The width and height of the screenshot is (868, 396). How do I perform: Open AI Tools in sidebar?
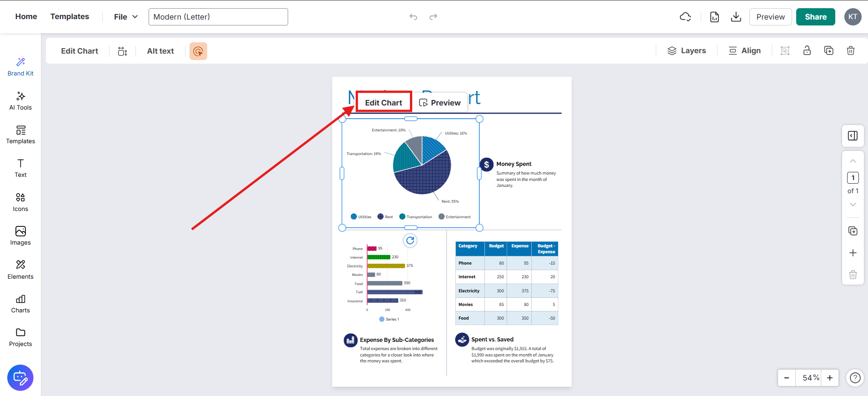point(20,101)
